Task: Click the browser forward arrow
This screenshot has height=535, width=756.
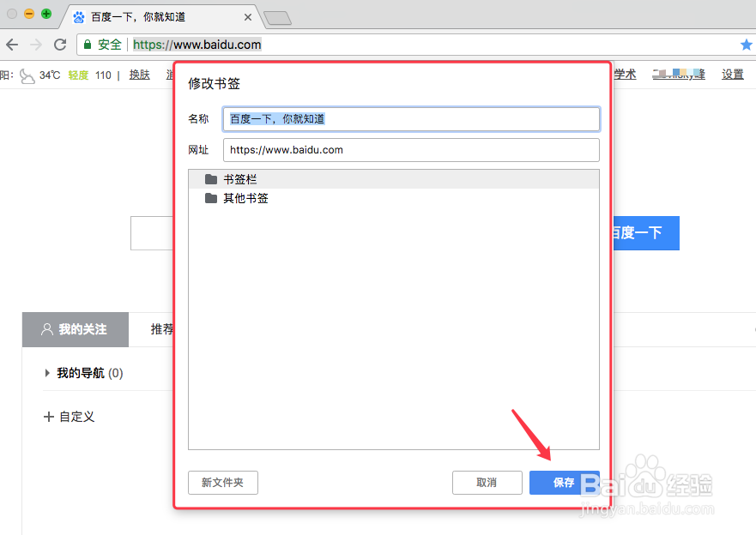Action: (x=36, y=45)
